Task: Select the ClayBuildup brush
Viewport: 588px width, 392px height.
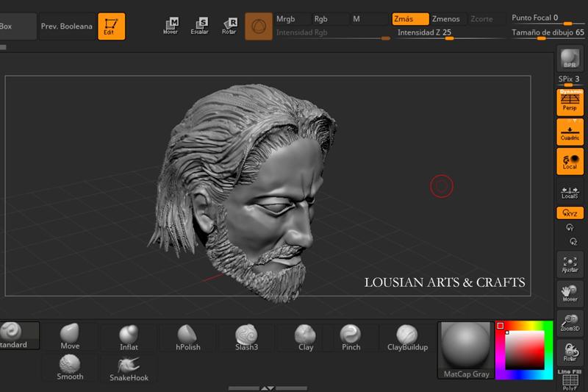Action: 407,338
